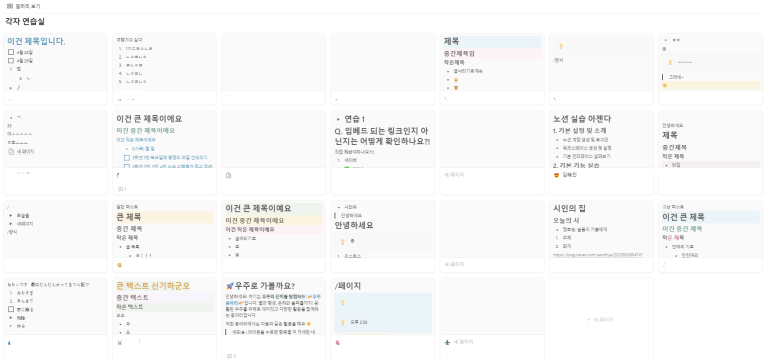Screen dimensions: 773x361
Task: Open the 여행가고 싶다 card
Action: 164,69
